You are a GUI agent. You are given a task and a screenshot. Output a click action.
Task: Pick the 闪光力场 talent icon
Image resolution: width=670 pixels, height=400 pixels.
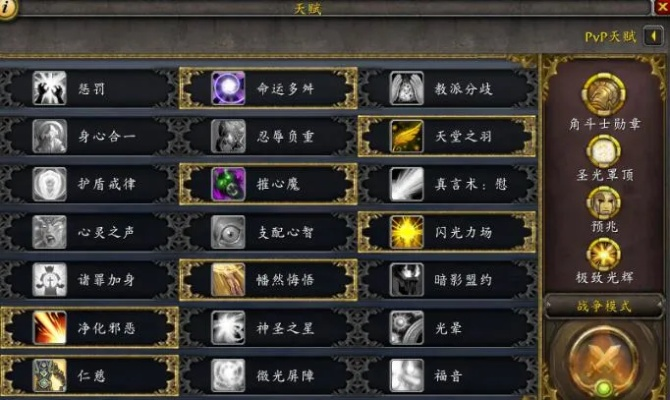[406, 232]
